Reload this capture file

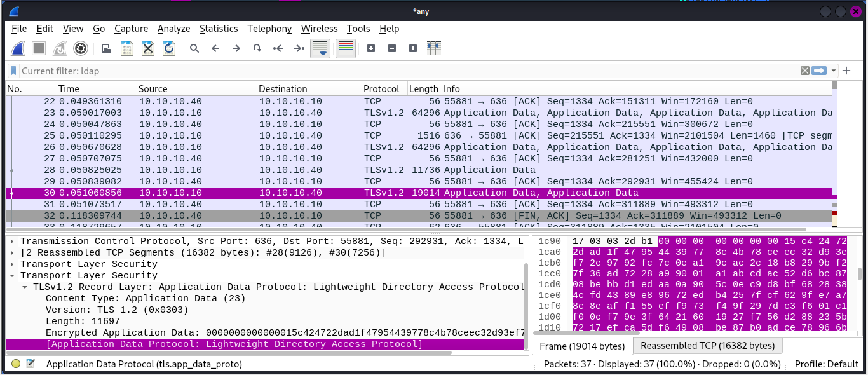tap(168, 48)
